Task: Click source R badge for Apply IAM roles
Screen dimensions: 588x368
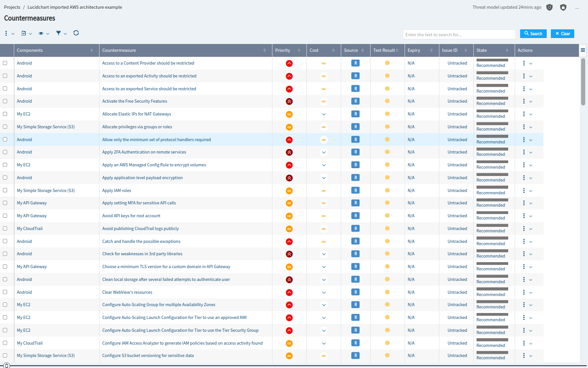Action: click(x=355, y=190)
